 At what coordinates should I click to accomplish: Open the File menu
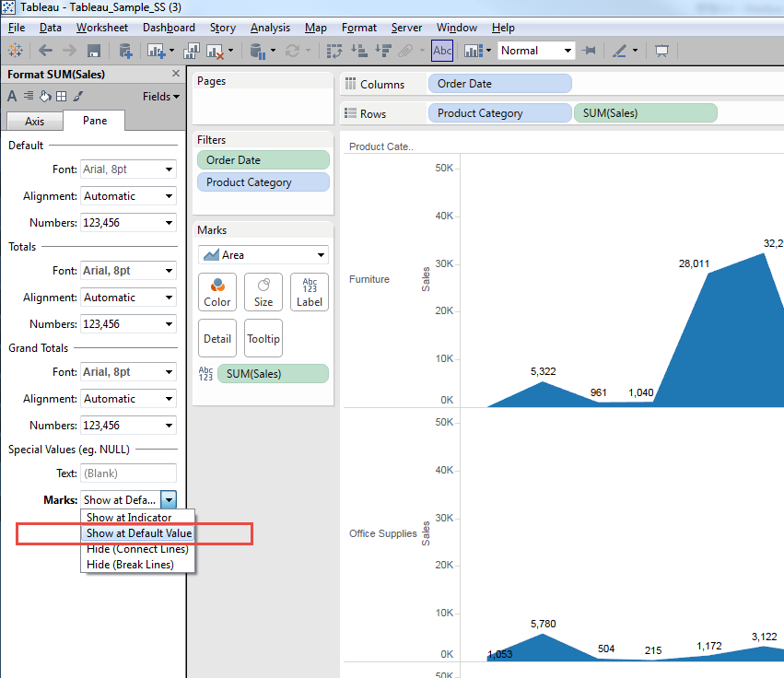coord(17,28)
